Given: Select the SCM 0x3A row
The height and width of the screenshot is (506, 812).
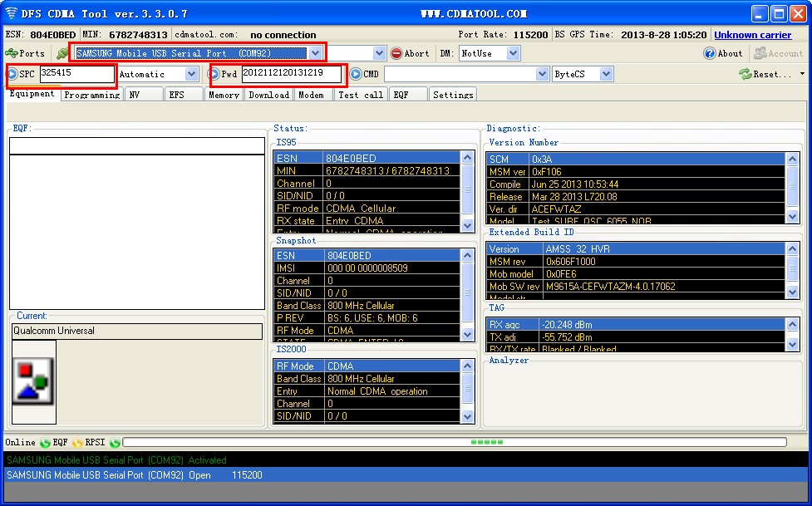Looking at the screenshot, I should (x=636, y=159).
